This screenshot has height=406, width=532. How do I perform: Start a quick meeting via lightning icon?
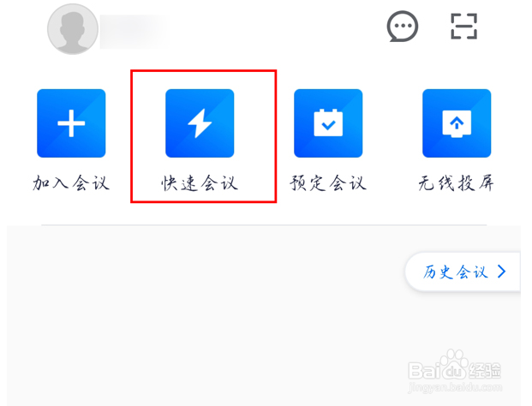(200, 123)
